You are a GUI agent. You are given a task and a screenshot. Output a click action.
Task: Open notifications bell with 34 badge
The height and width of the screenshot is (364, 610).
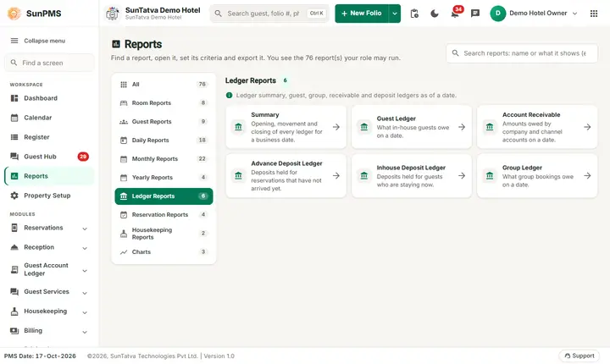(x=455, y=14)
